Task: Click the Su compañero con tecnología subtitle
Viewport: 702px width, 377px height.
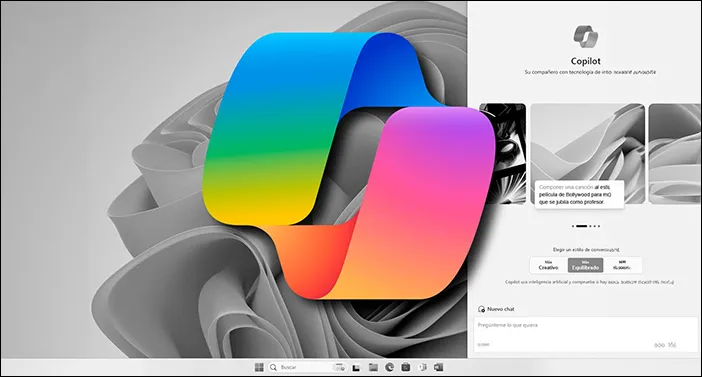Action: (x=590, y=72)
